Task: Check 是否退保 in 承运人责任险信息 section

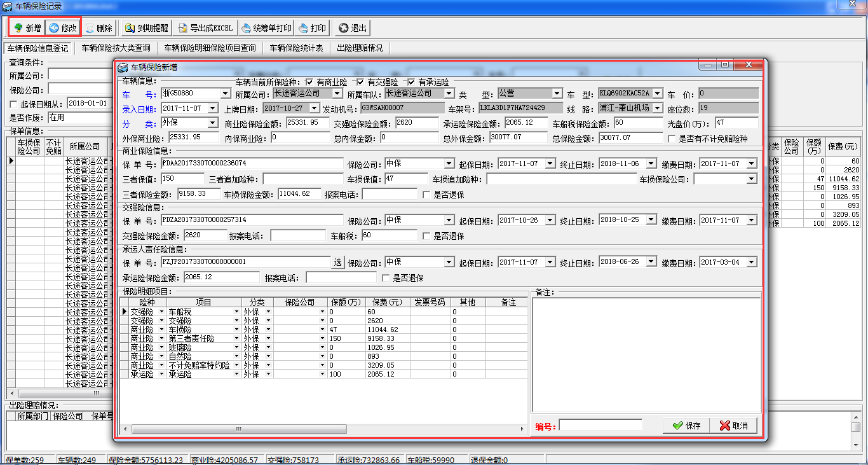Action: tap(386, 278)
